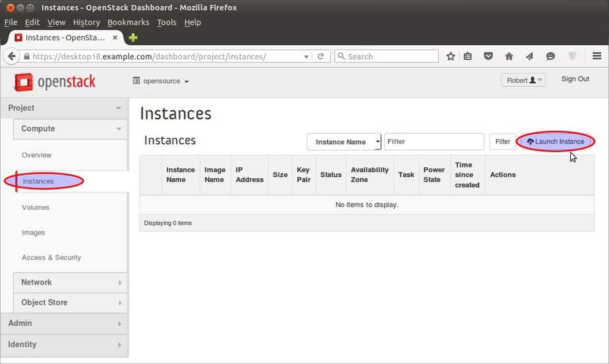Click the Filter button
609x364 pixels.
click(x=503, y=142)
